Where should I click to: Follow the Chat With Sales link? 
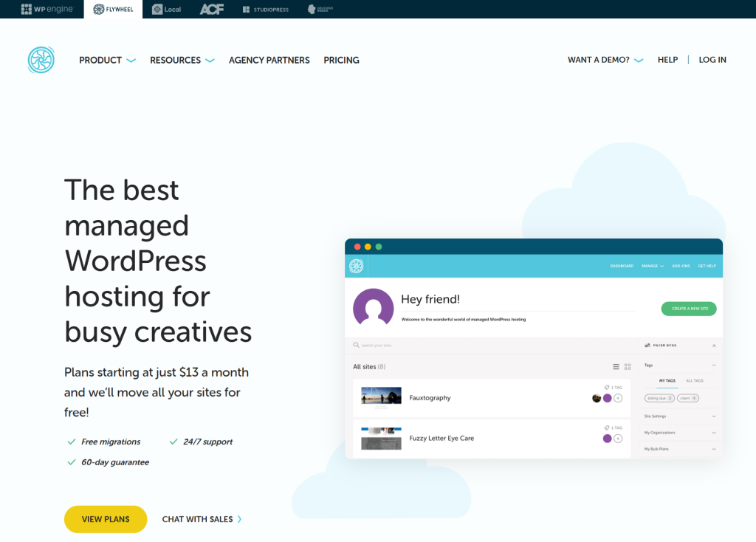point(202,519)
